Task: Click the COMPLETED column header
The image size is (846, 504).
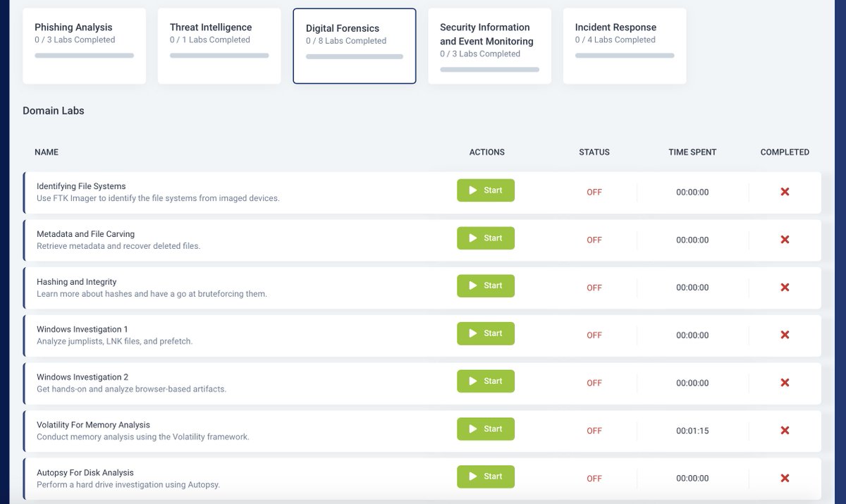Action: [x=785, y=152]
